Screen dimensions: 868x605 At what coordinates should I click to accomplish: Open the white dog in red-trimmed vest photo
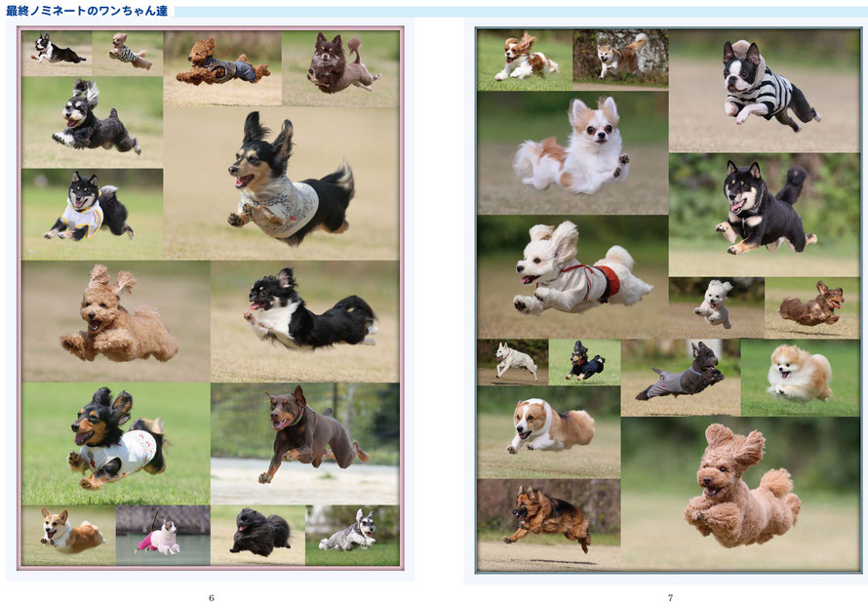(x=572, y=277)
